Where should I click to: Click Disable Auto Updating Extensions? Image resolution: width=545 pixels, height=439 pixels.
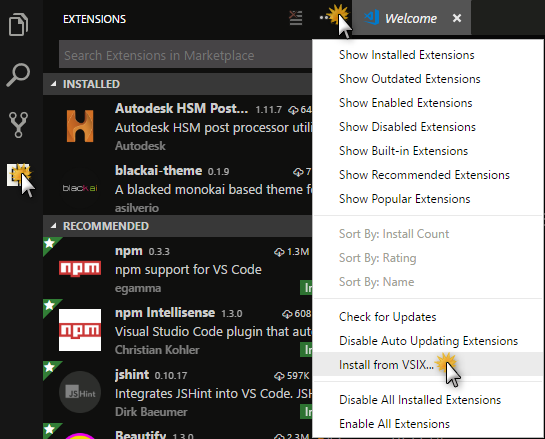click(x=429, y=341)
